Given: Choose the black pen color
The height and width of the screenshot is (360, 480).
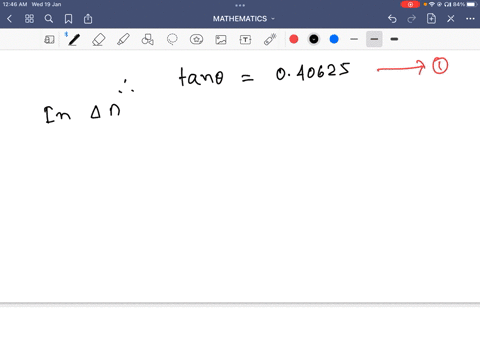Looking at the screenshot, I should point(314,39).
